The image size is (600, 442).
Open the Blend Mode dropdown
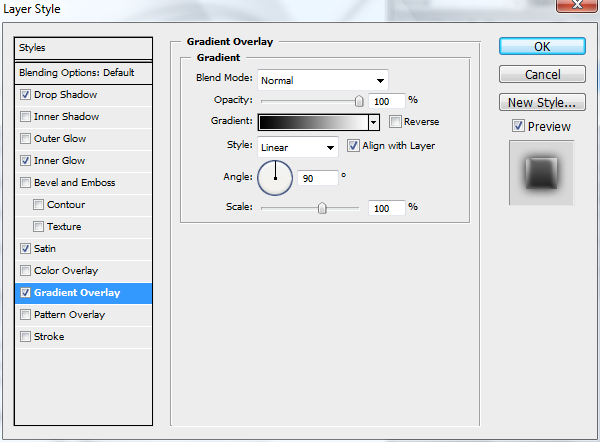tap(323, 80)
